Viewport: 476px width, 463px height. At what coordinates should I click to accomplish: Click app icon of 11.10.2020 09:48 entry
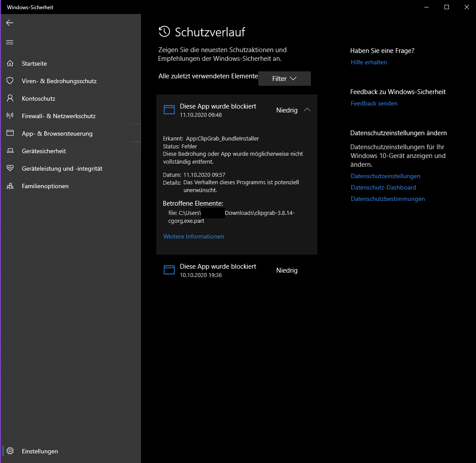(169, 110)
